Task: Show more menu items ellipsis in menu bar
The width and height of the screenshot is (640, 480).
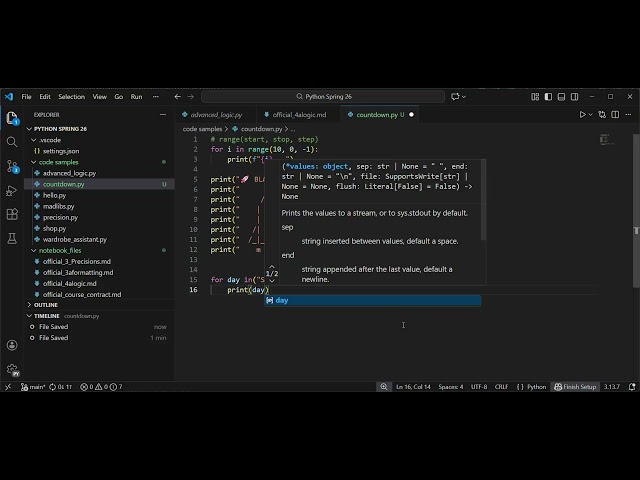Action: click(x=156, y=97)
